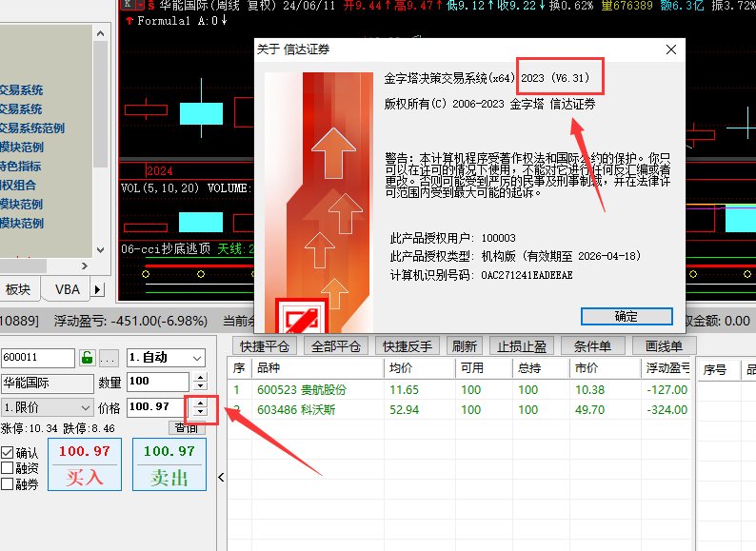Lower price using the 价格 down arrow
This screenshot has width=756, height=551.
pos(200,412)
